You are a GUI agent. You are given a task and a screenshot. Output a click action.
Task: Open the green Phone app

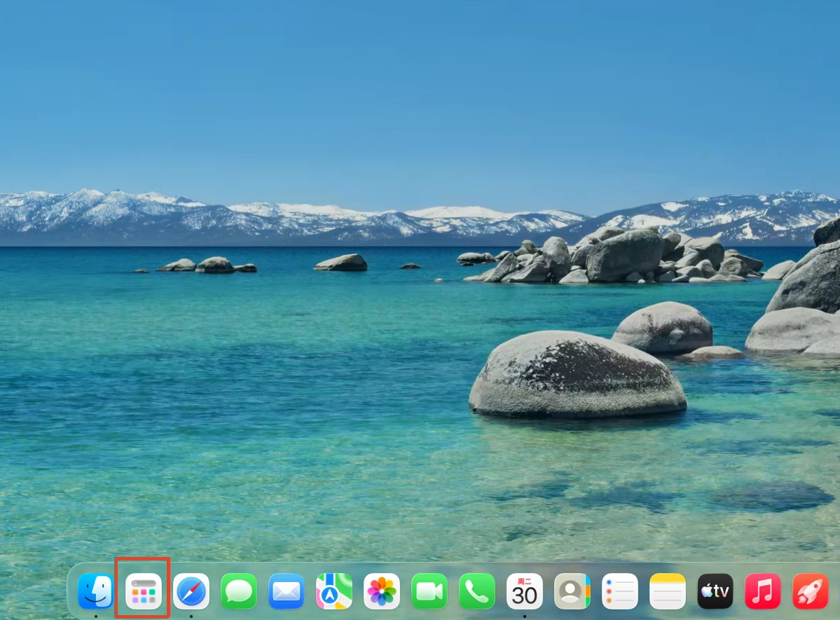click(477, 591)
